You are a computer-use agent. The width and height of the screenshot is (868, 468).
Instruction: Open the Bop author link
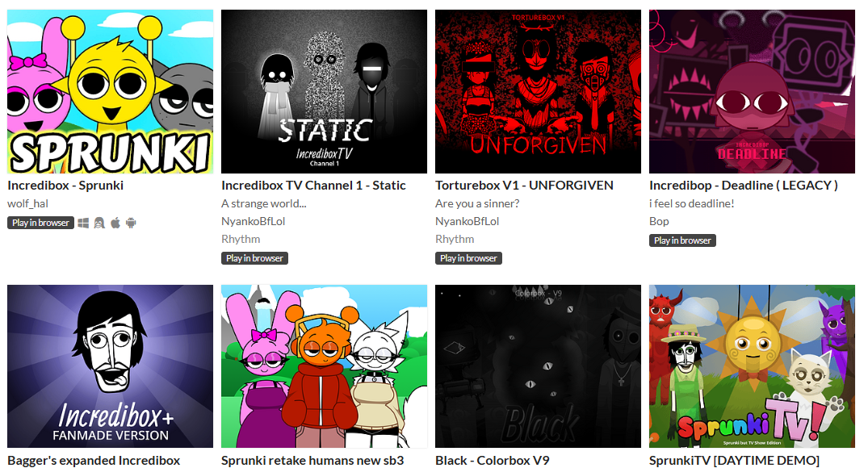[x=659, y=221]
